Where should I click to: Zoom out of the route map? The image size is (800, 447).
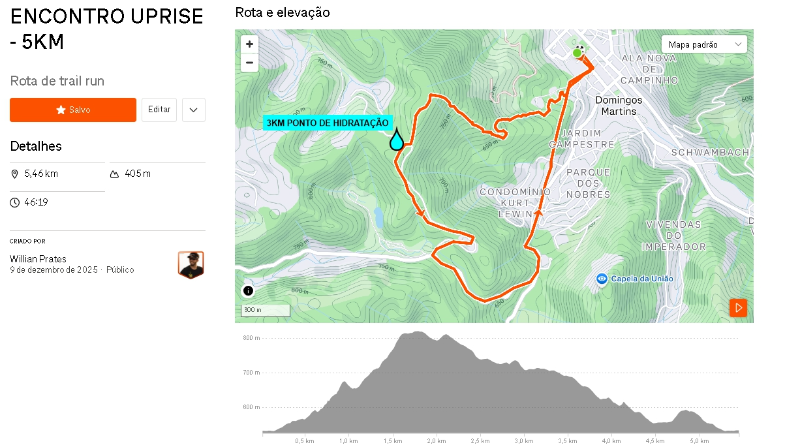[249, 62]
